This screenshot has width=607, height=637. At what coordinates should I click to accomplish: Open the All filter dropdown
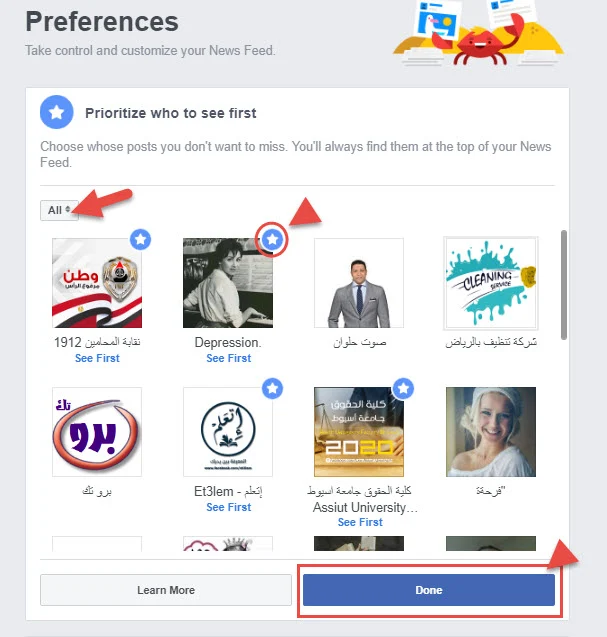point(59,210)
